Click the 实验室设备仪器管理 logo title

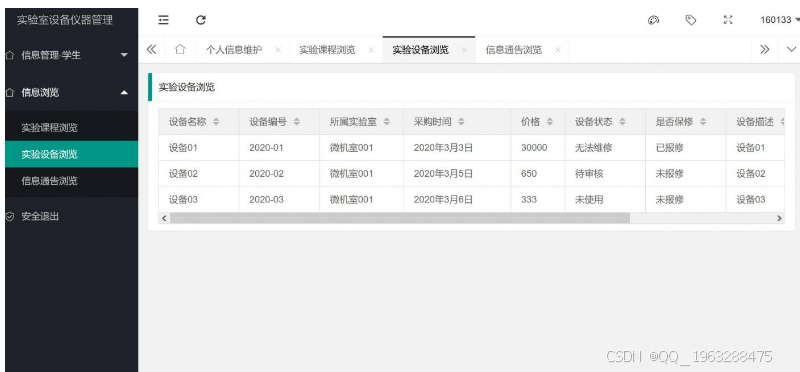[x=65, y=20]
